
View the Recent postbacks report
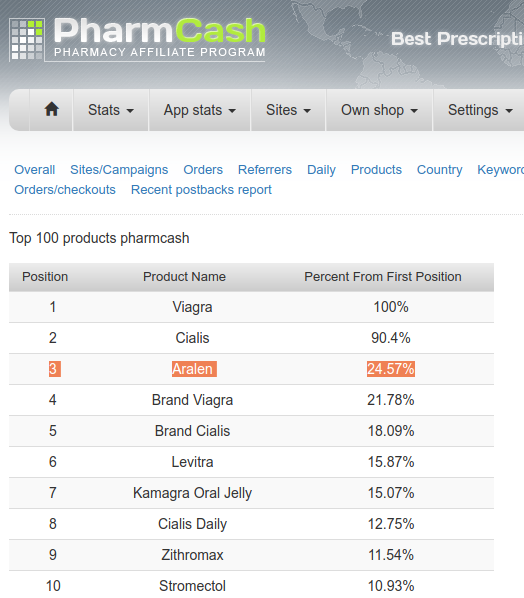pyautogui.click(x=201, y=190)
